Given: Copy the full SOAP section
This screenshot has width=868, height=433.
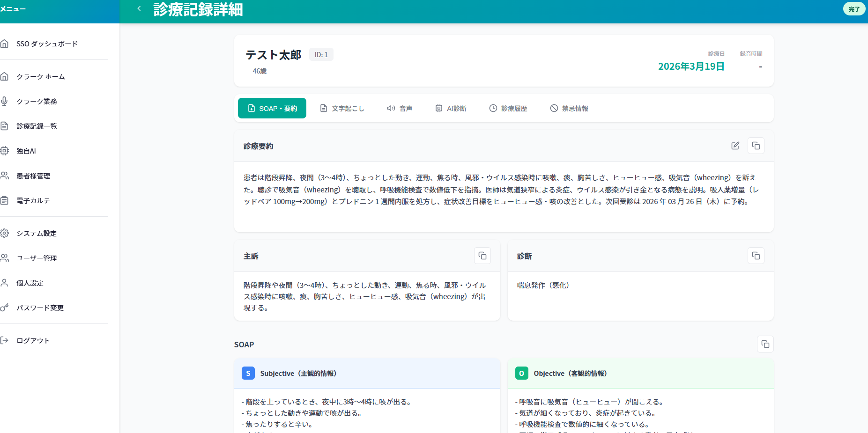Looking at the screenshot, I should tap(765, 344).
